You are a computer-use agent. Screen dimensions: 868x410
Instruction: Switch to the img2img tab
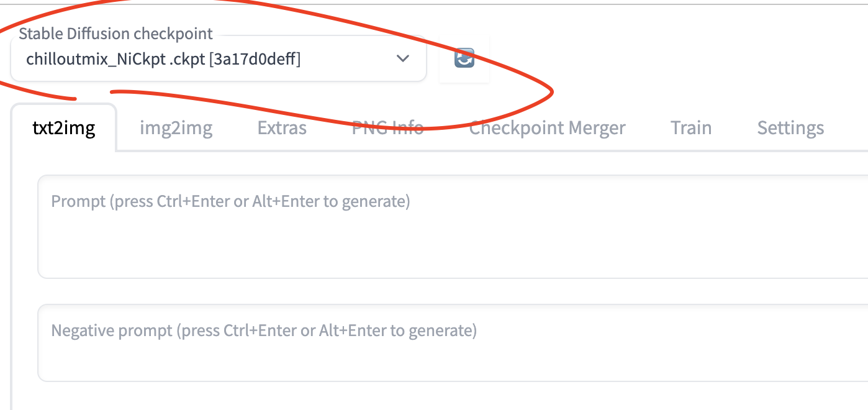[x=176, y=127]
